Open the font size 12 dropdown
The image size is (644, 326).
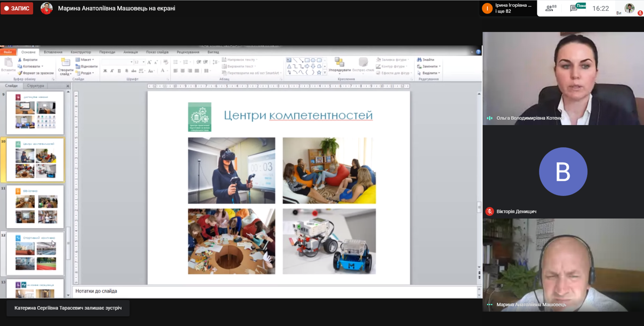(143, 62)
